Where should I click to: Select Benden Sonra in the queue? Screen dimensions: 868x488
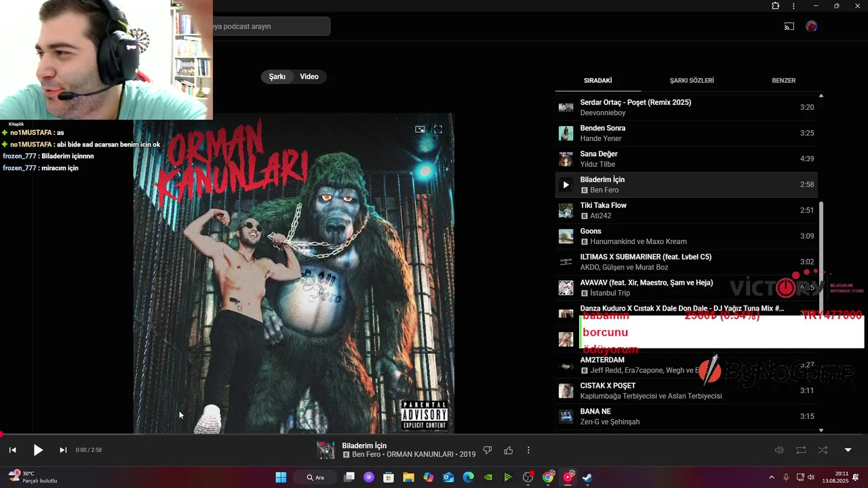click(x=686, y=133)
